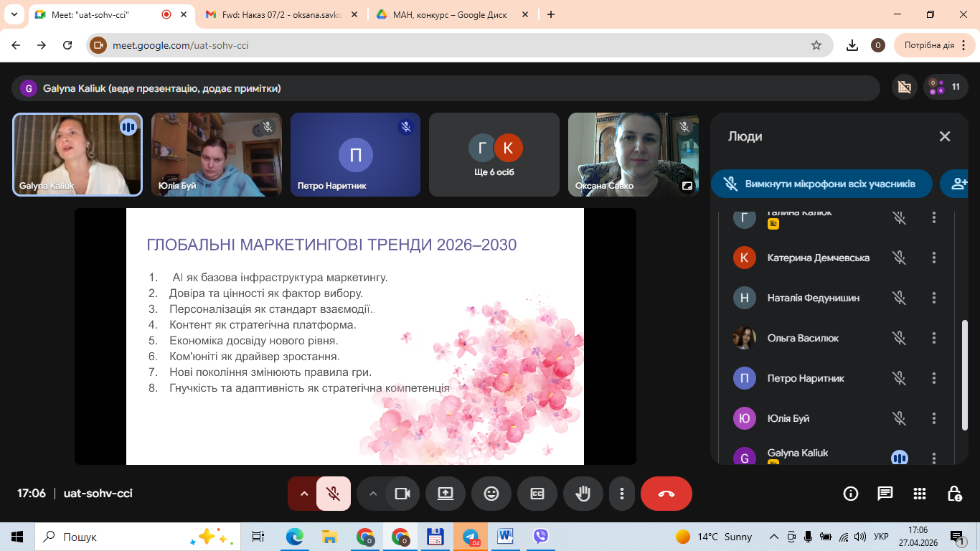
Task: Open audio settings arrow beside microphone
Action: (x=303, y=494)
